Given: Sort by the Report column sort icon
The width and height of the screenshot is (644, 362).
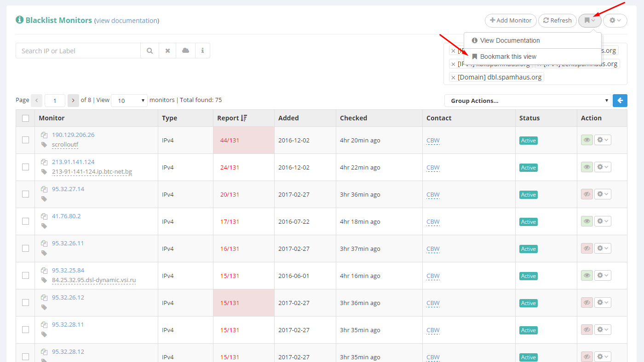Looking at the screenshot, I should [244, 118].
